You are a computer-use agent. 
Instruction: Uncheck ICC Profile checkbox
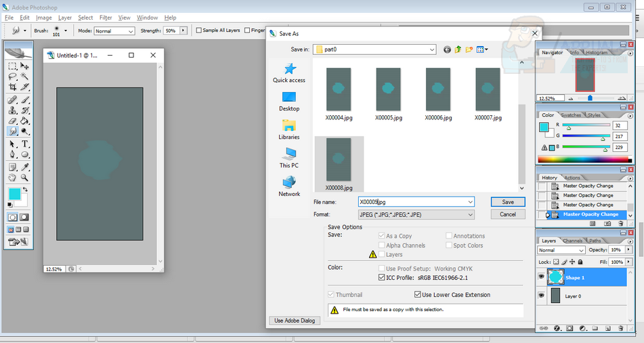(x=381, y=278)
